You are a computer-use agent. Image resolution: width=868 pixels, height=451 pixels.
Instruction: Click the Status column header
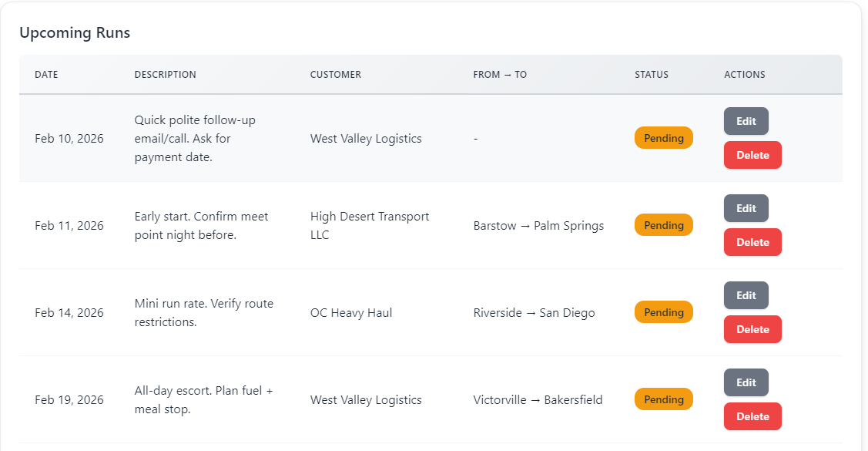651,75
